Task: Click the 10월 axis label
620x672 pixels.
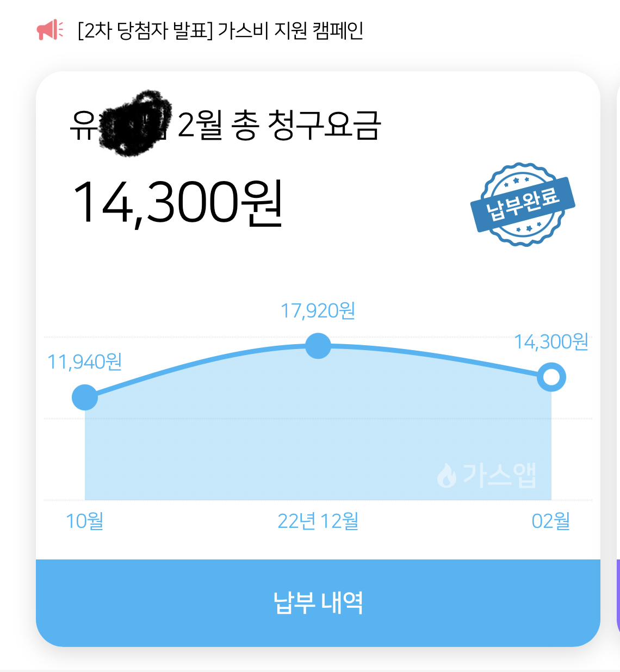Action: click(x=84, y=521)
